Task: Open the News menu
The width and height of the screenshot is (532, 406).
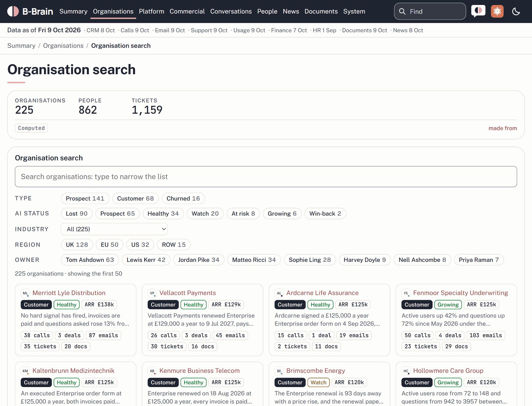Action: tap(291, 11)
